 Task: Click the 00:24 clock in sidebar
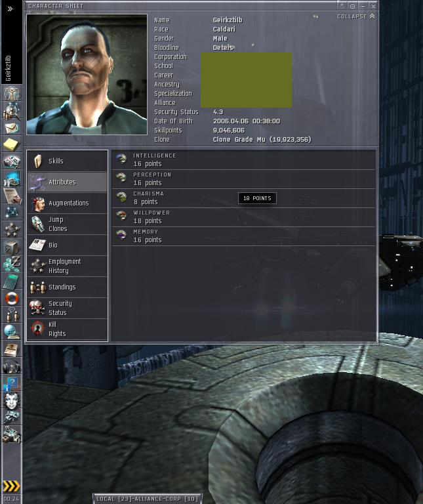11,499
